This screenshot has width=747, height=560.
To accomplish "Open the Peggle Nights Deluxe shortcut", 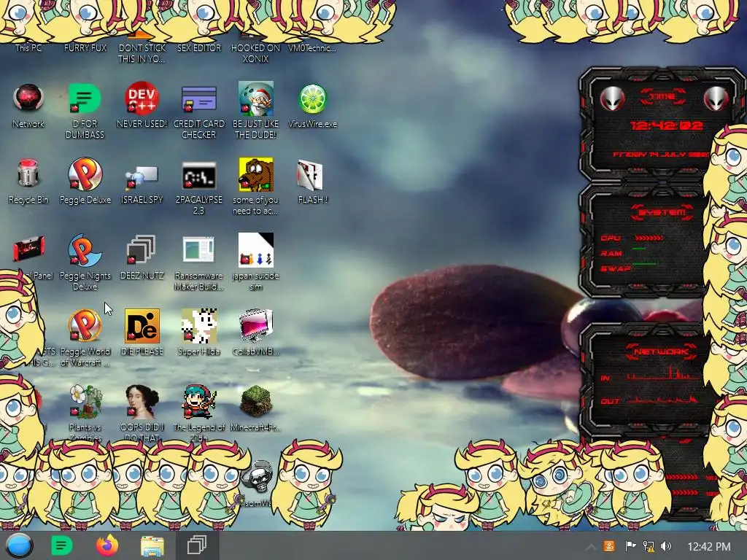I will (x=85, y=249).
